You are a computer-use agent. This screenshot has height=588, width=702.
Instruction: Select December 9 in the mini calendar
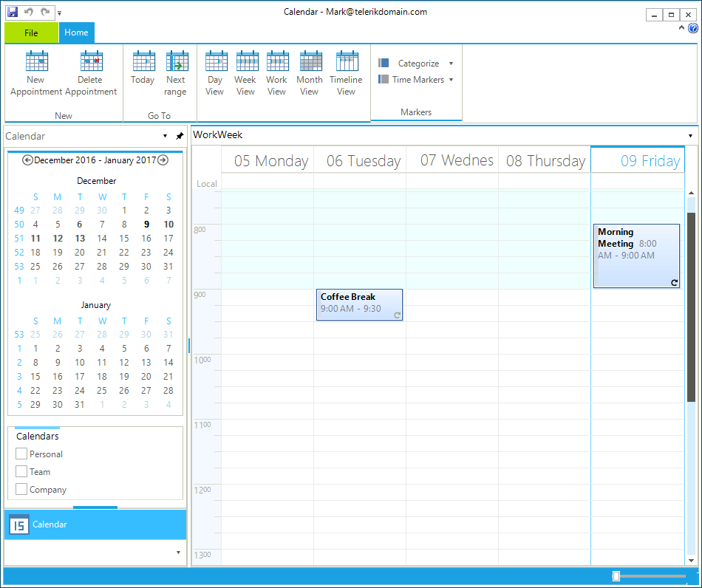point(146,224)
